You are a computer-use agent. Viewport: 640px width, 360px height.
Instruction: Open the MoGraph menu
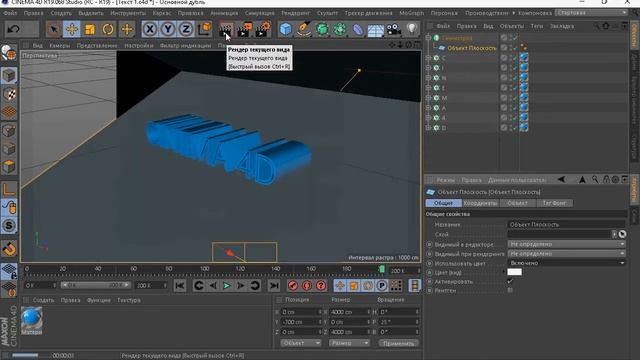[x=412, y=13]
